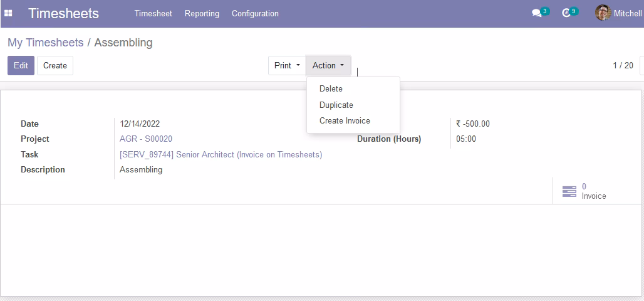Open the apps grid menu icon
644x301 pixels.
pyautogui.click(x=8, y=13)
